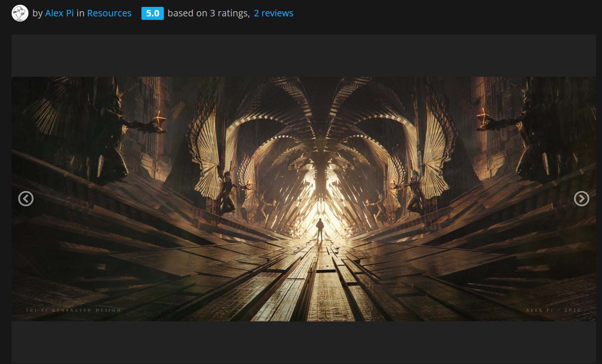The height and width of the screenshot is (364, 602).
Task: Show the previous gallery image
Action: point(26,198)
